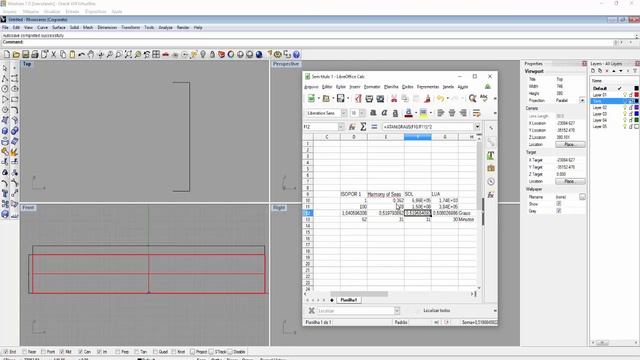
Task: Click the Spelling Abc icon in Calc
Action: tap(484, 98)
